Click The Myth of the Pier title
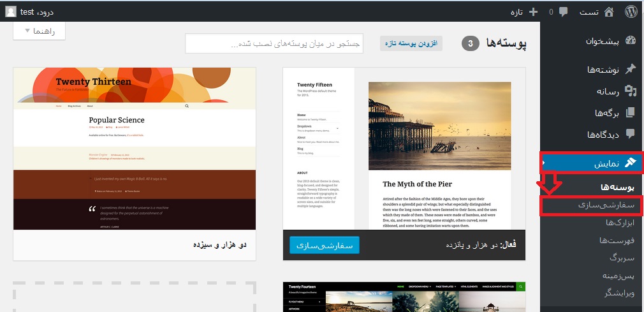The width and height of the screenshot is (644, 312). tap(417, 184)
